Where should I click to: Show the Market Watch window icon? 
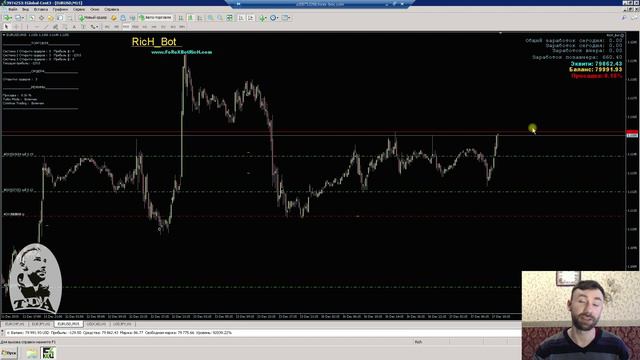[32, 18]
